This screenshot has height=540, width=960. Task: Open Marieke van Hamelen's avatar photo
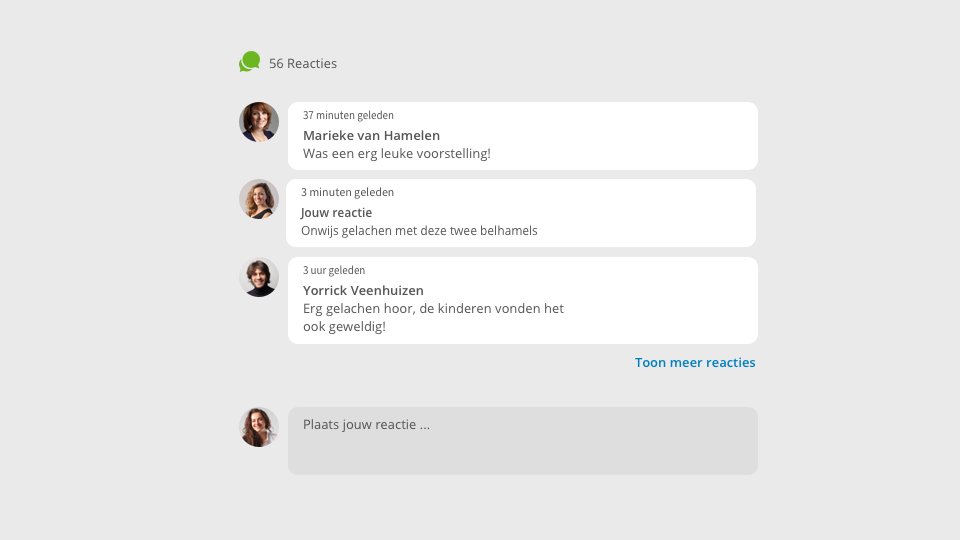pyautogui.click(x=259, y=122)
